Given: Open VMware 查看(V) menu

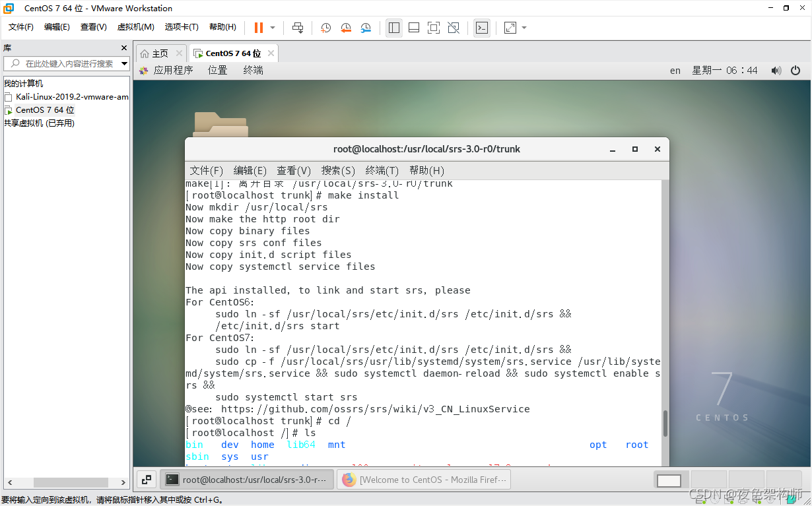Looking at the screenshot, I should [93, 27].
